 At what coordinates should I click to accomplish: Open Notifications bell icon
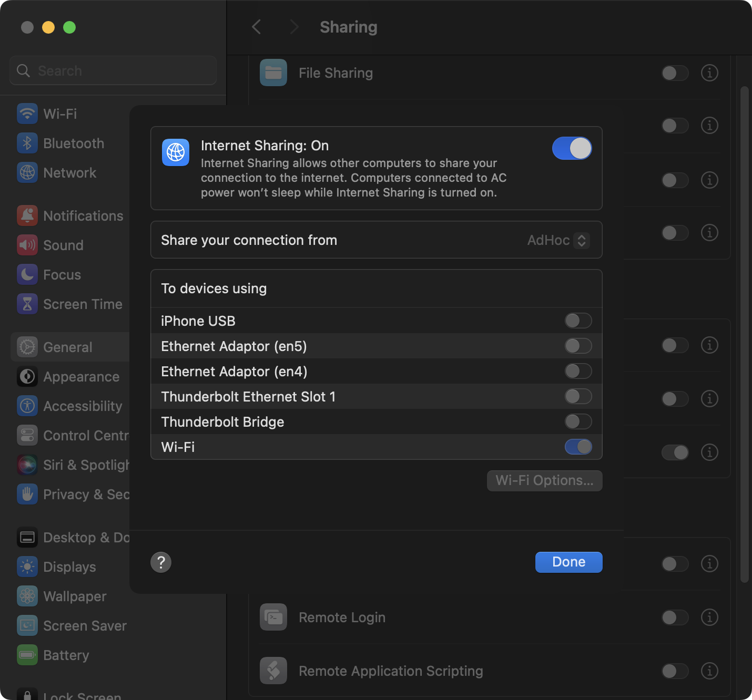(x=27, y=215)
